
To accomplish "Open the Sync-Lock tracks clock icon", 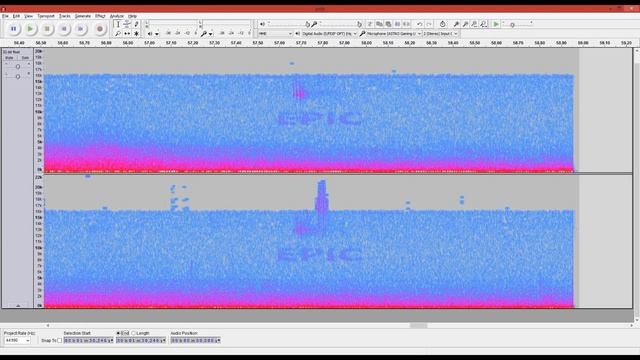I will (442, 24).
